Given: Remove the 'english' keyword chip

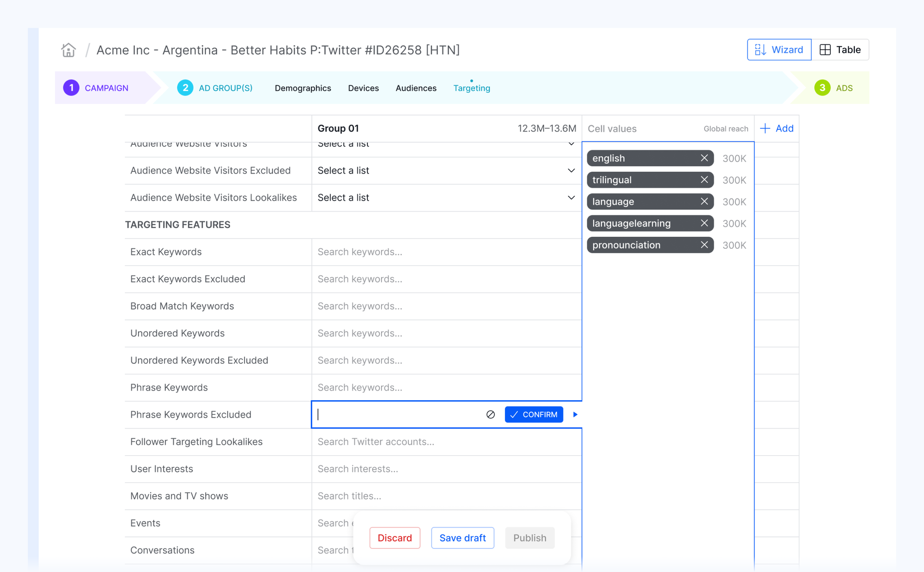Looking at the screenshot, I should 704,158.
